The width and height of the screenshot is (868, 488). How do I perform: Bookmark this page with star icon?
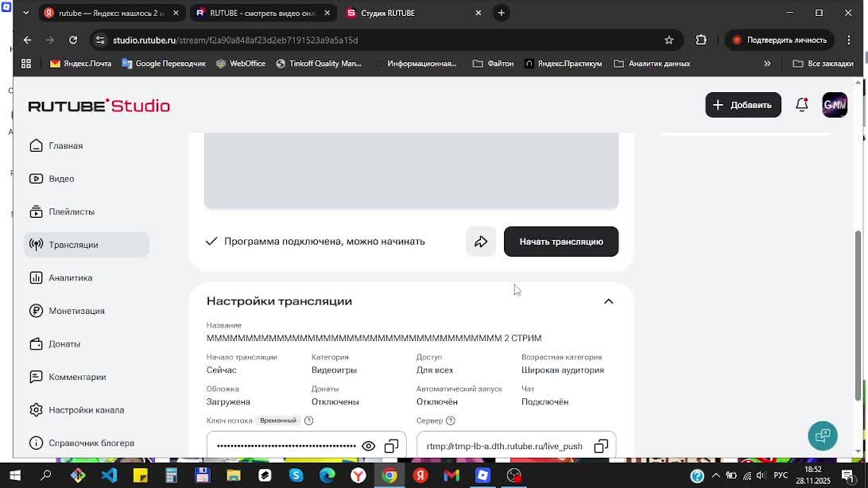point(668,40)
